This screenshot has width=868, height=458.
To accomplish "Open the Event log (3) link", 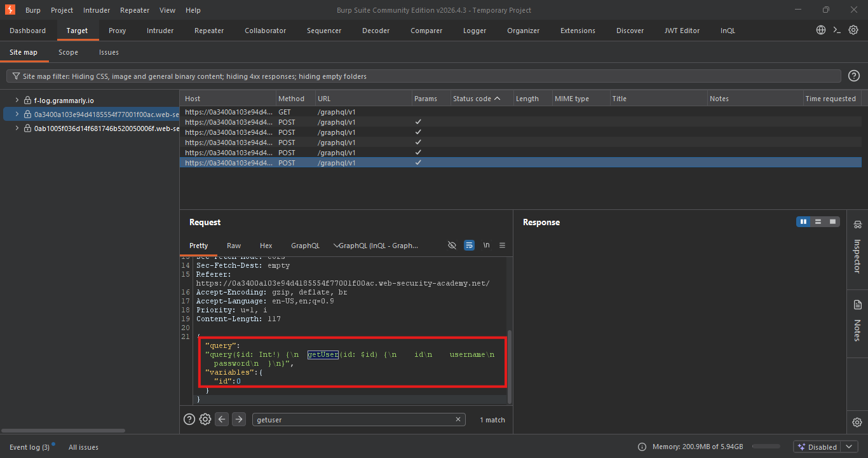I will (x=29, y=447).
